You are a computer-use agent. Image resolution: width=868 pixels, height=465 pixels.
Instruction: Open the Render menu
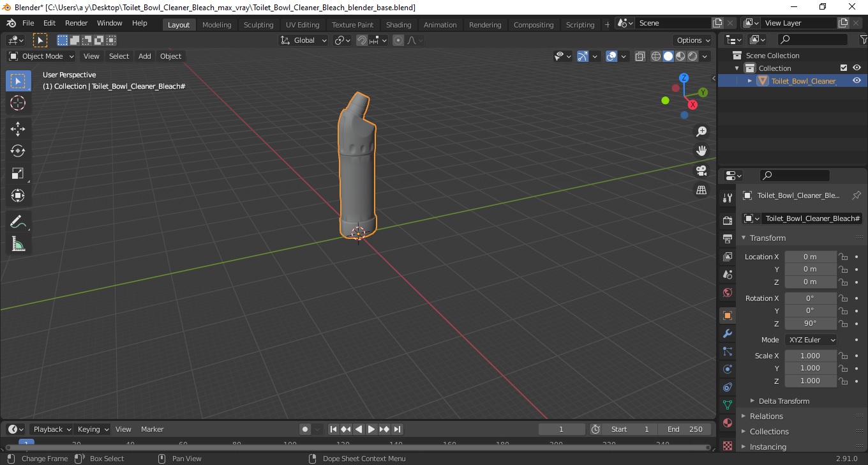click(76, 23)
